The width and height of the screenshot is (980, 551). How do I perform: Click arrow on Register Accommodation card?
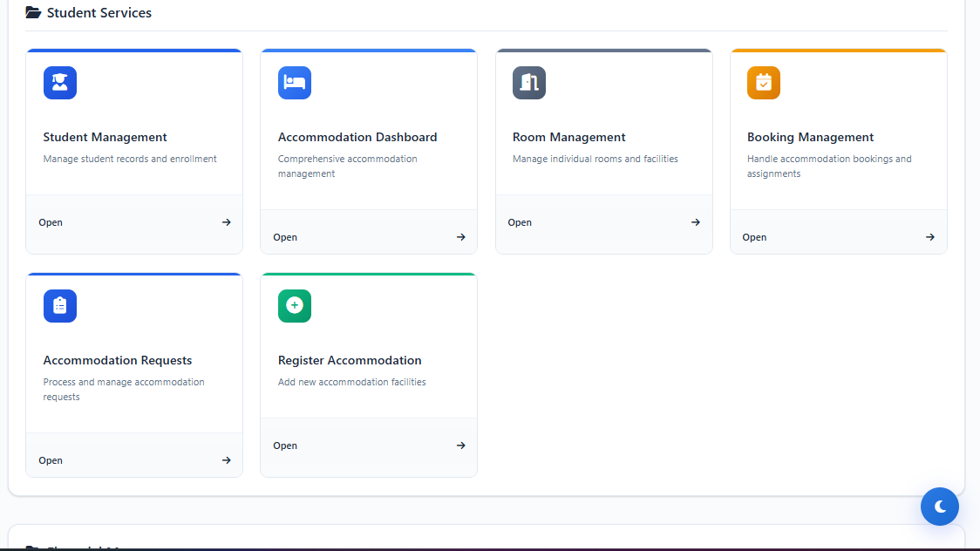[x=461, y=446]
